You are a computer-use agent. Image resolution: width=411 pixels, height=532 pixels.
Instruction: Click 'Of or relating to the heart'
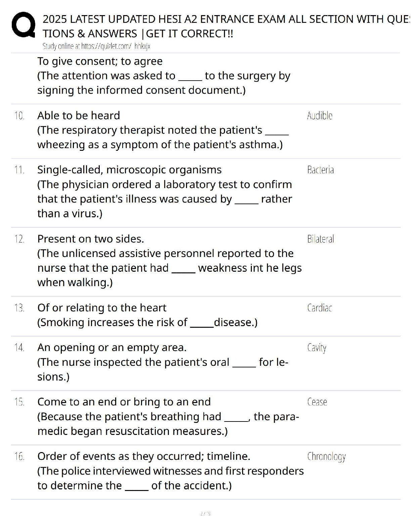(102, 308)
